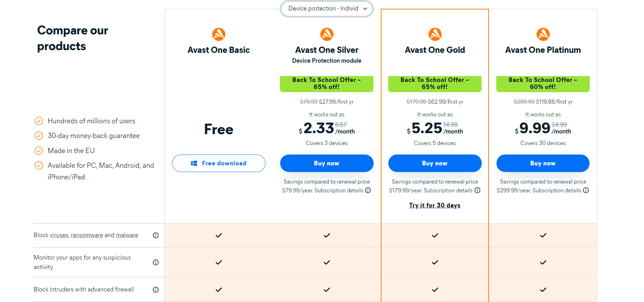Image resolution: width=644 pixels, height=302 pixels.
Task: Open Gold plan Subscription details info icon
Action: [x=477, y=190]
